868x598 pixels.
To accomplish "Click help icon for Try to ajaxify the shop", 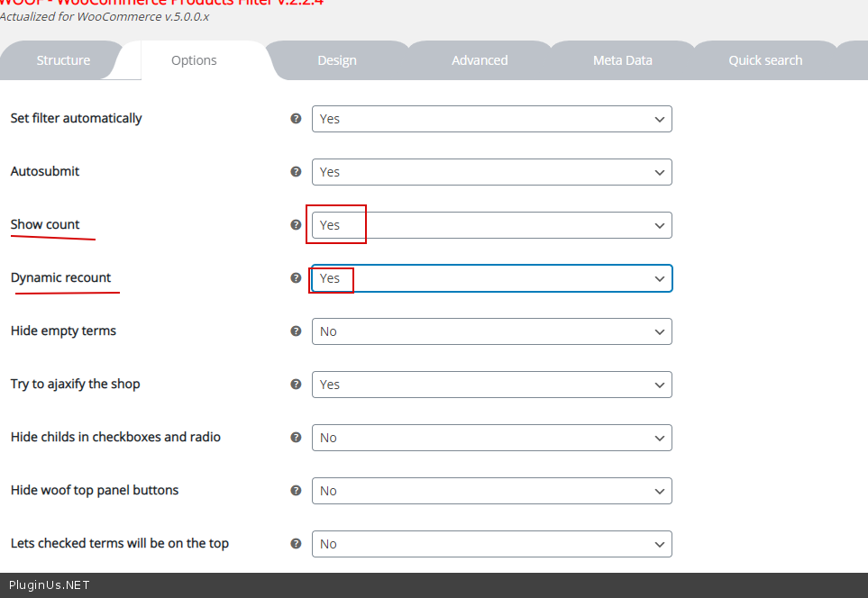I will coord(296,384).
